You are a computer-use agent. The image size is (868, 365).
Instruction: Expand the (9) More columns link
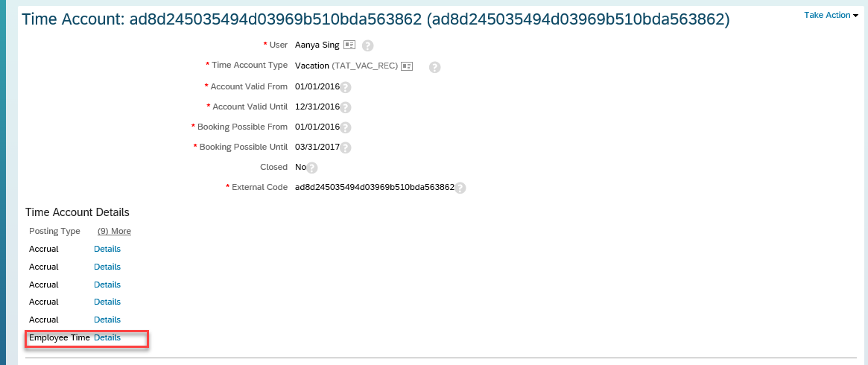(x=114, y=231)
